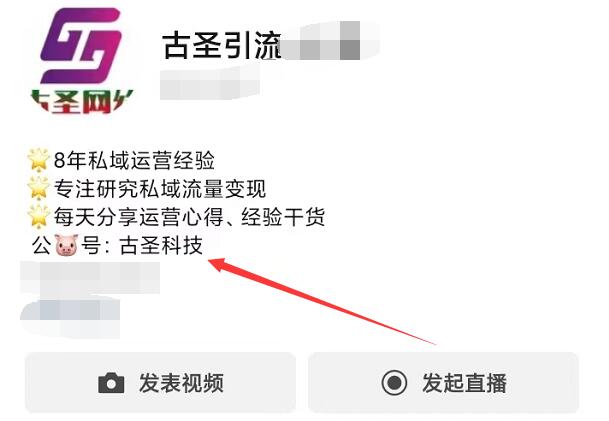This screenshot has height=421, width=609.
Task: Click the pig emoji in the bio
Action: tap(66, 245)
